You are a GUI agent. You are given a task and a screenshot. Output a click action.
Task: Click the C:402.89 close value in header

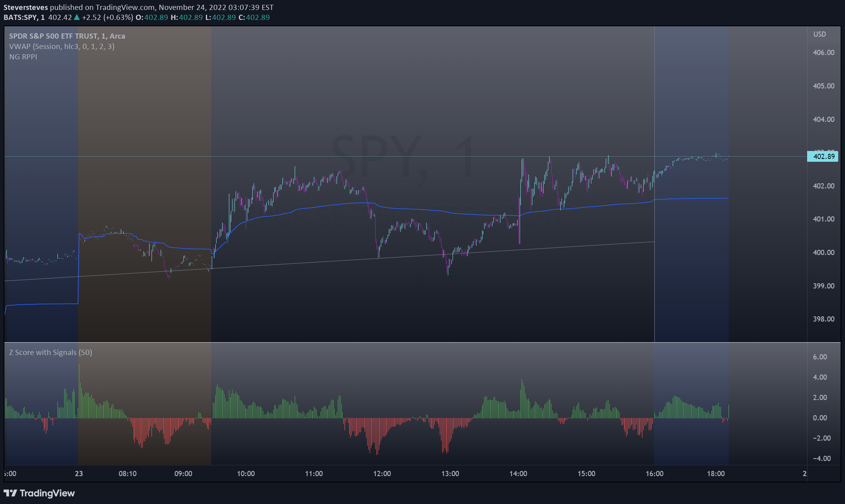[x=254, y=18]
